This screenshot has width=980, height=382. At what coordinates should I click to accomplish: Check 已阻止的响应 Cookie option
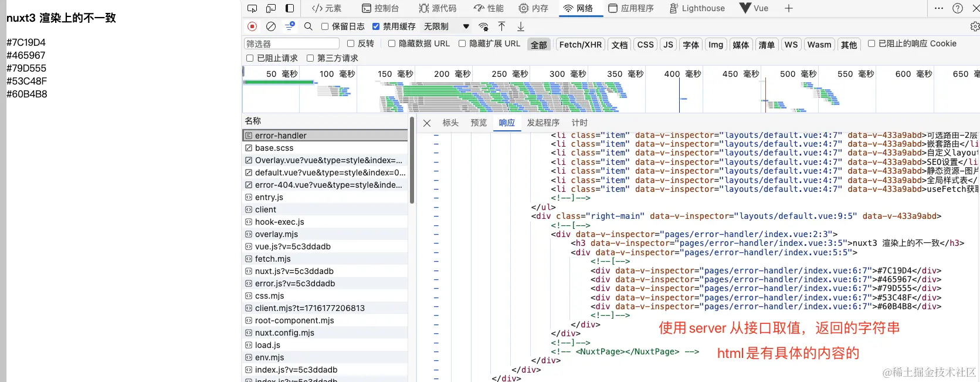(872, 43)
